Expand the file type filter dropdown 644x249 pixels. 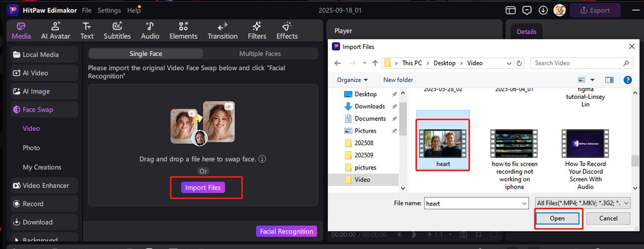tap(583, 203)
